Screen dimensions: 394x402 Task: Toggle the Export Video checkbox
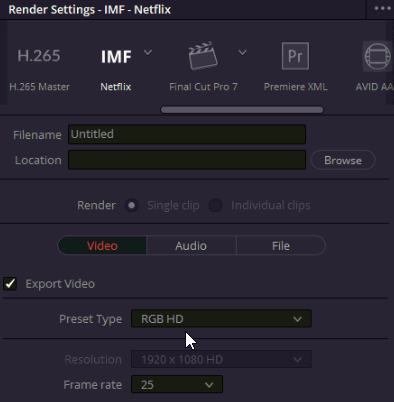pyautogui.click(x=10, y=284)
